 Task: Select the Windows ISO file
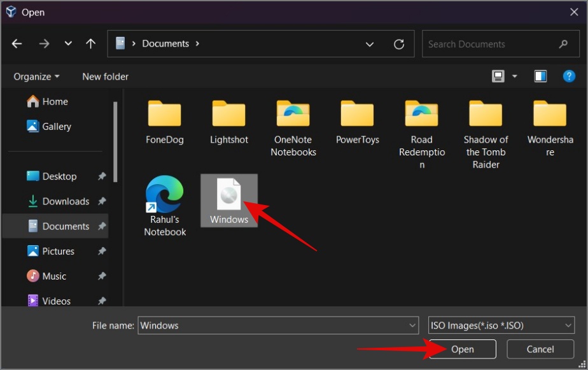(228, 201)
